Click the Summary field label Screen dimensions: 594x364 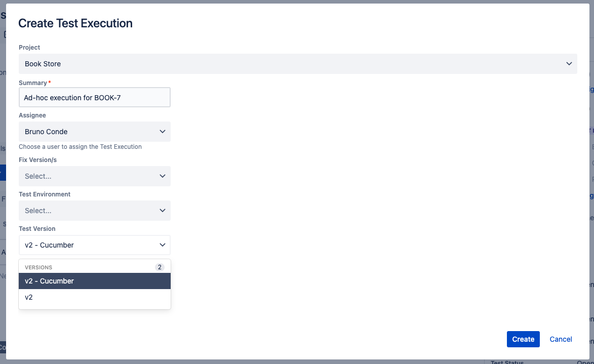(33, 83)
